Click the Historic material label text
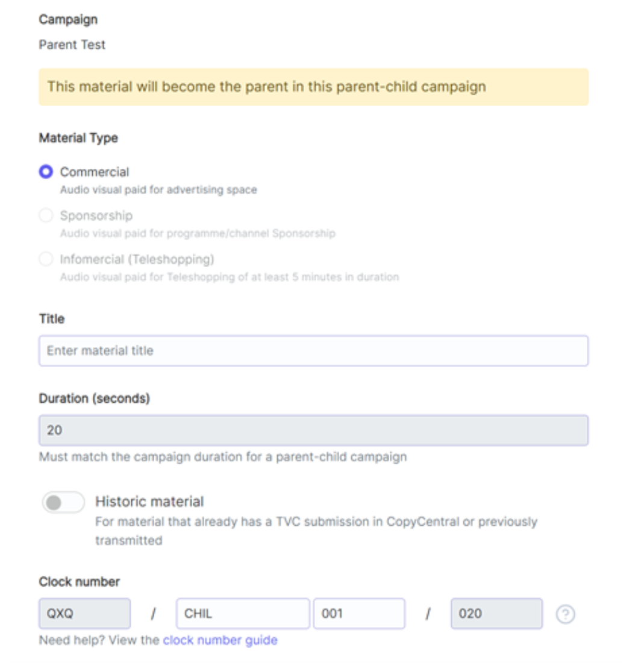644x668 pixels. coord(149,502)
